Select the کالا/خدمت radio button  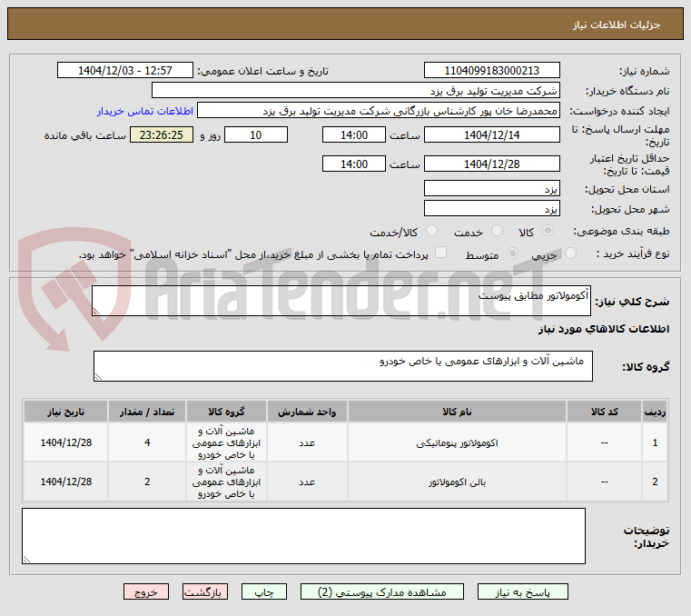pos(432,231)
